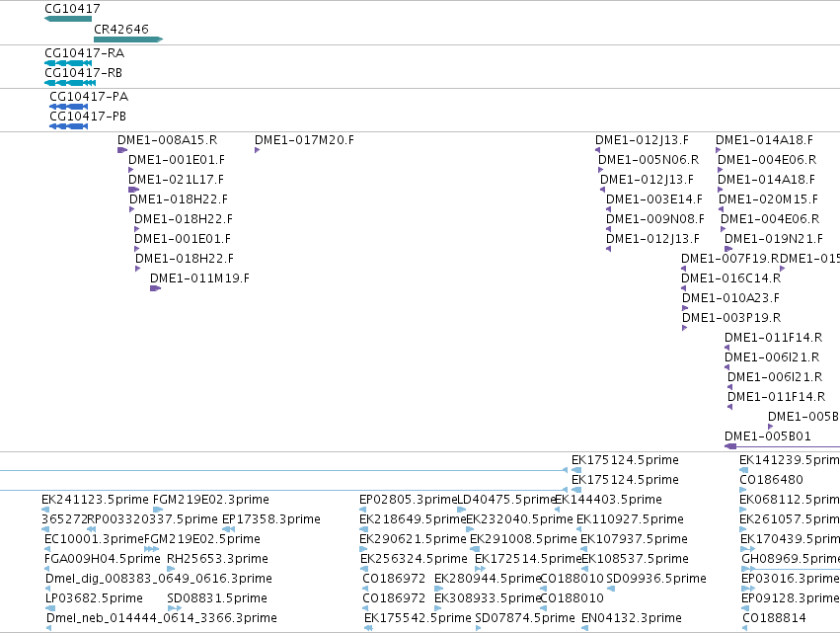
Task: Click the DME1-019N21.F label
Action: [774, 239]
